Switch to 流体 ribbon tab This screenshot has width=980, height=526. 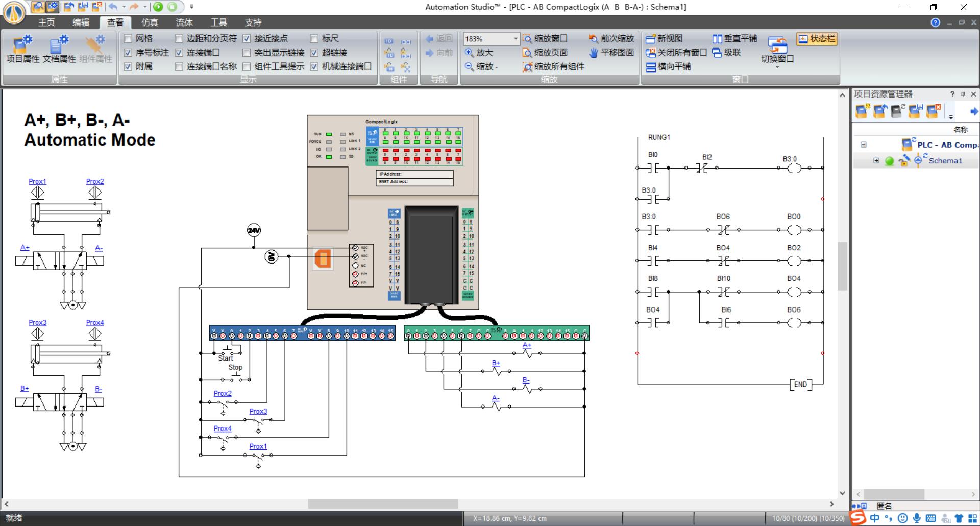click(184, 22)
